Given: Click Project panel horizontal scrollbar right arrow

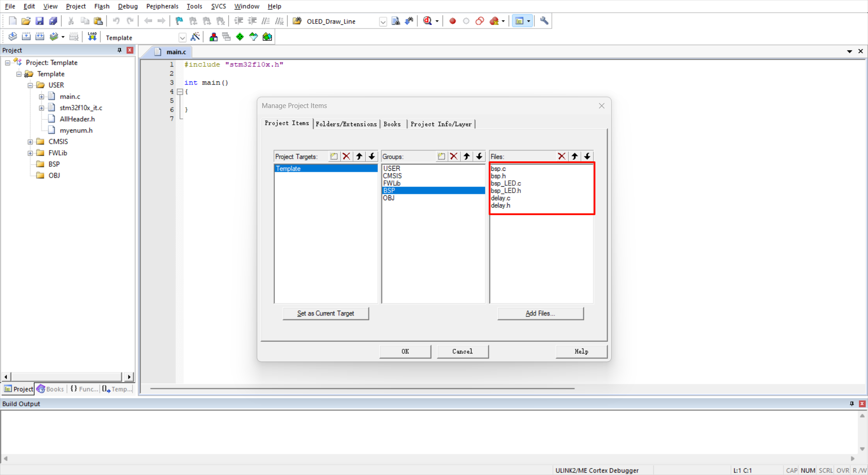Looking at the screenshot, I should point(129,377).
